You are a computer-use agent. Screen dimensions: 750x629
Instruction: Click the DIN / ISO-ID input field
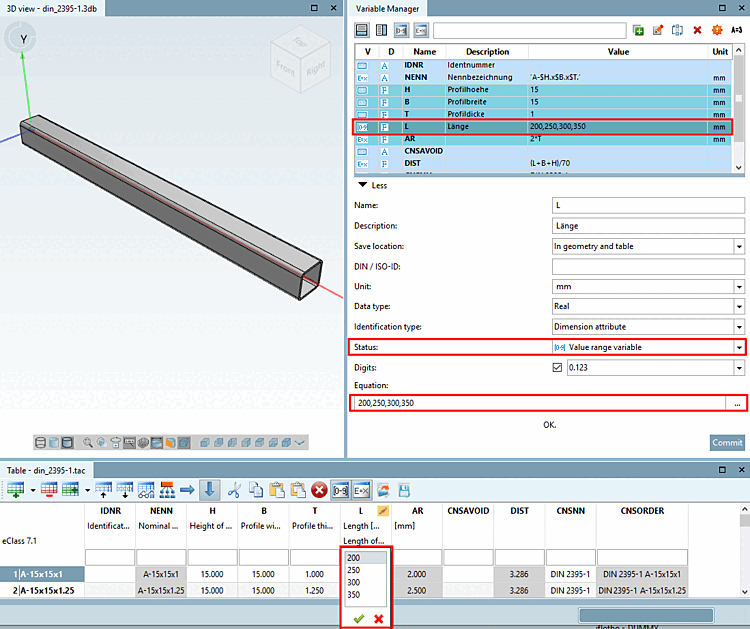click(648, 266)
